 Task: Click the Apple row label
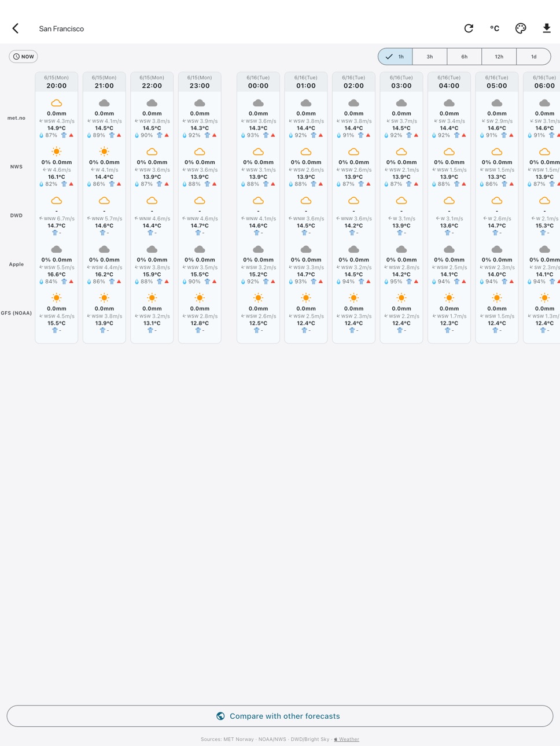coord(16,264)
